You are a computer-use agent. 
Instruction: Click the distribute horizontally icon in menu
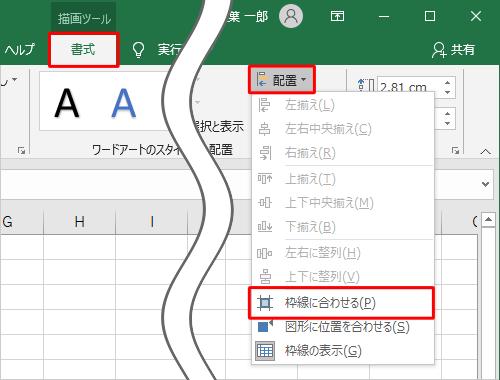pyautogui.click(x=265, y=253)
